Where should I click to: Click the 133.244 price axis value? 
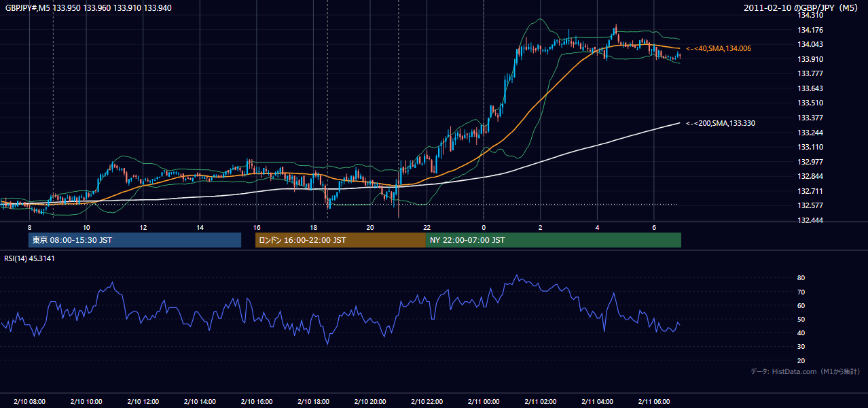pos(811,133)
